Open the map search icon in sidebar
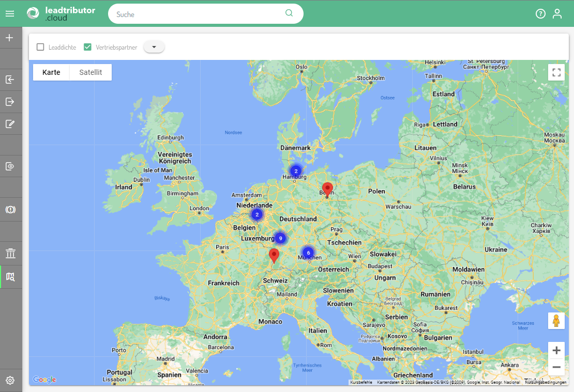The width and height of the screenshot is (574, 392). pyautogui.click(x=10, y=277)
